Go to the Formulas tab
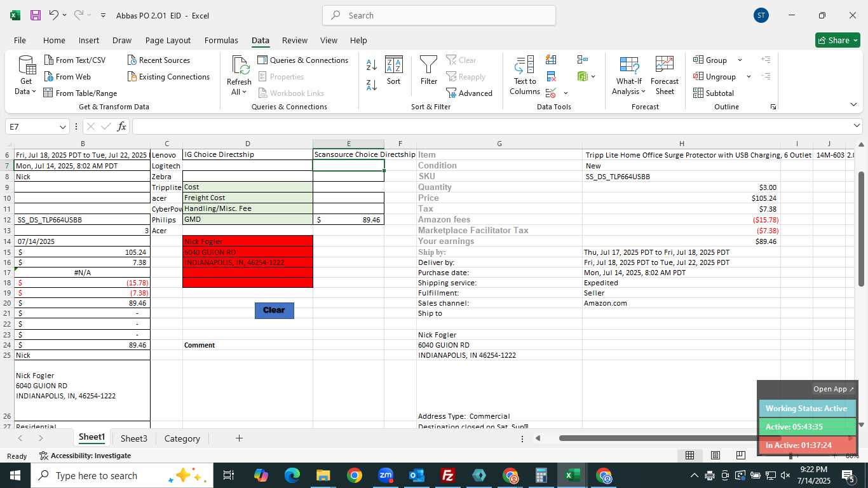This screenshot has height=488, width=868. (x=221, y=40)
